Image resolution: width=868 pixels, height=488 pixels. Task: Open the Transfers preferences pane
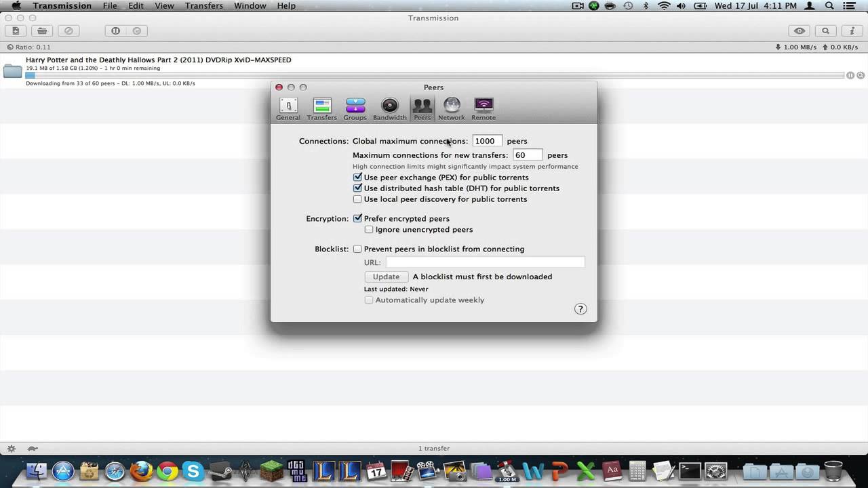(x=322, y=109)
